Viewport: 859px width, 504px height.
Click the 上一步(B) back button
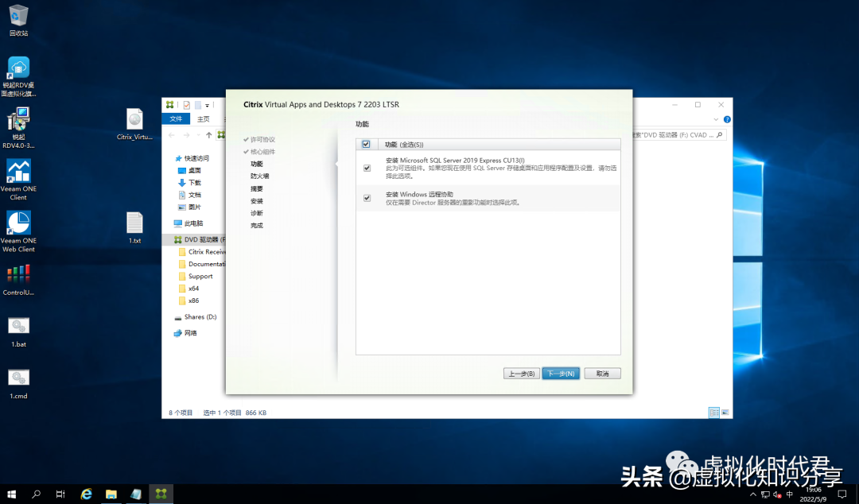(522, 374)
